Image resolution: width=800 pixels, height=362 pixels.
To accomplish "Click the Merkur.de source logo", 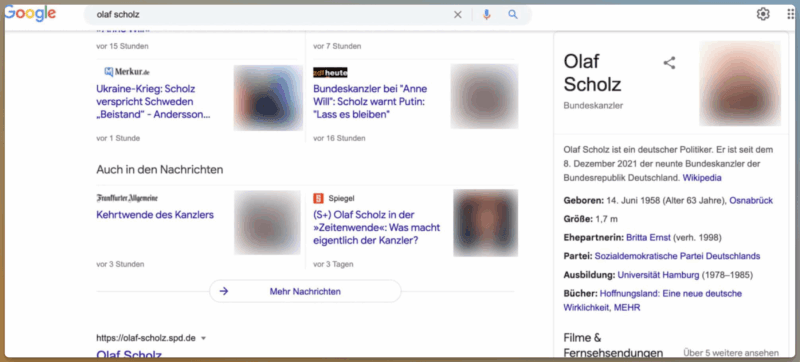I will 127,72.
